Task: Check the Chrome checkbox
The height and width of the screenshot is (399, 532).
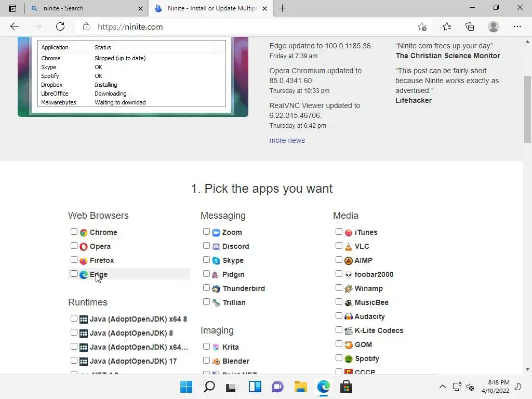Action: (74, 232)
